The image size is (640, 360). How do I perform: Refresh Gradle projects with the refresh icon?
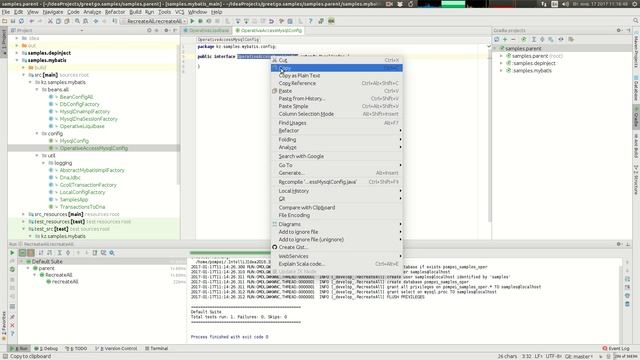tap(497, 40)
